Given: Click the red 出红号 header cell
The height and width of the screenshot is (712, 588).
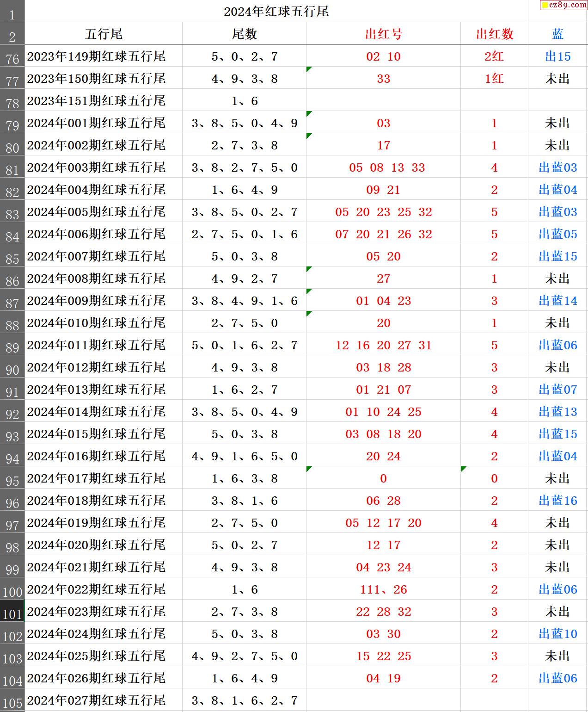Looking at the screenshot, I should click(x=383, y=34).
